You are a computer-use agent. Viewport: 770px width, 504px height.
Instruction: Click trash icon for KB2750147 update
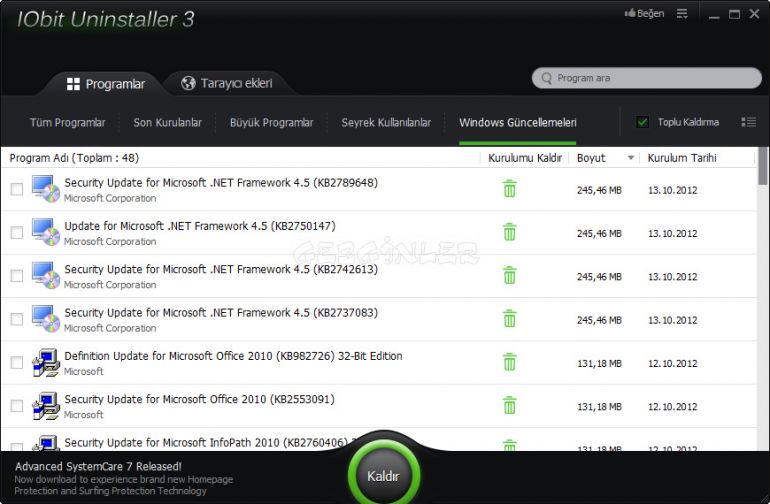coord(509,232)
